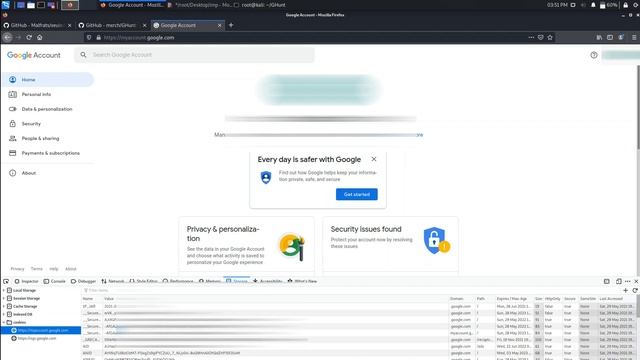
Task: Add a new cookie with plus icon
Action: pyautogui.click(x=626, y=290)
